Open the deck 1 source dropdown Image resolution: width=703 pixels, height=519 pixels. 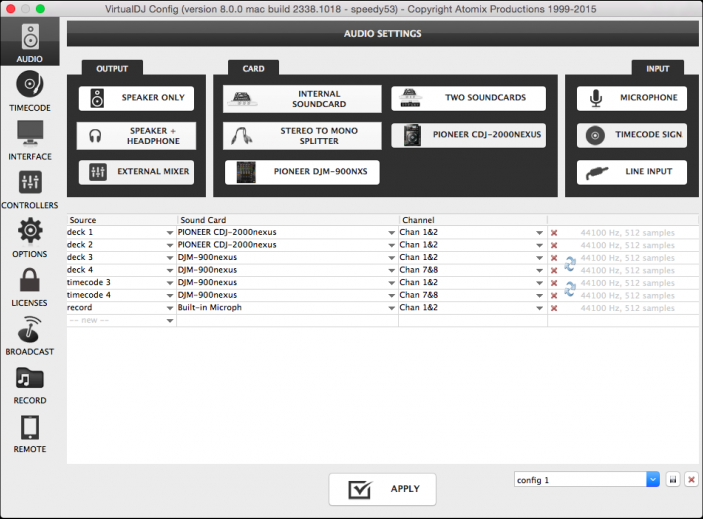click(x=169, y=233)
